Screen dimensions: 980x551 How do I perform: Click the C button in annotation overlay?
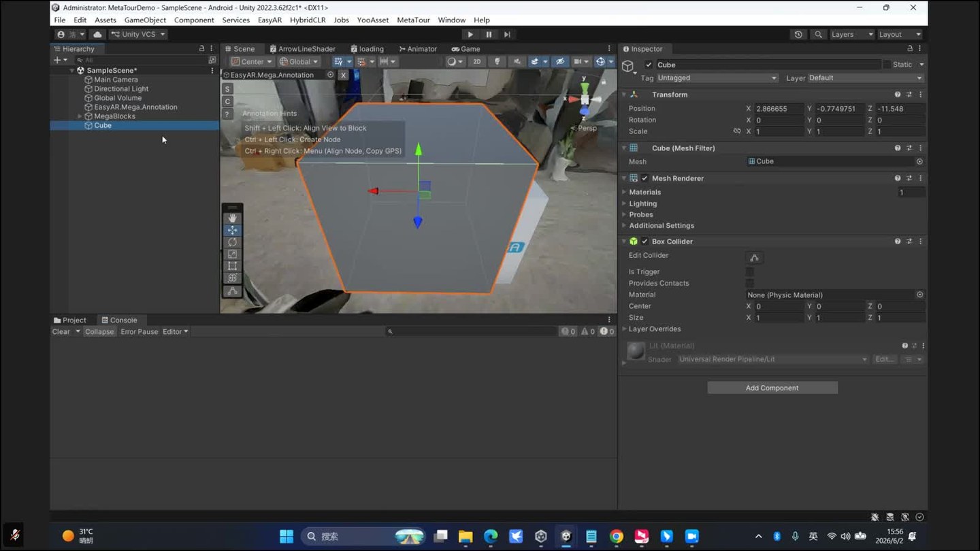tap(227, 101)
